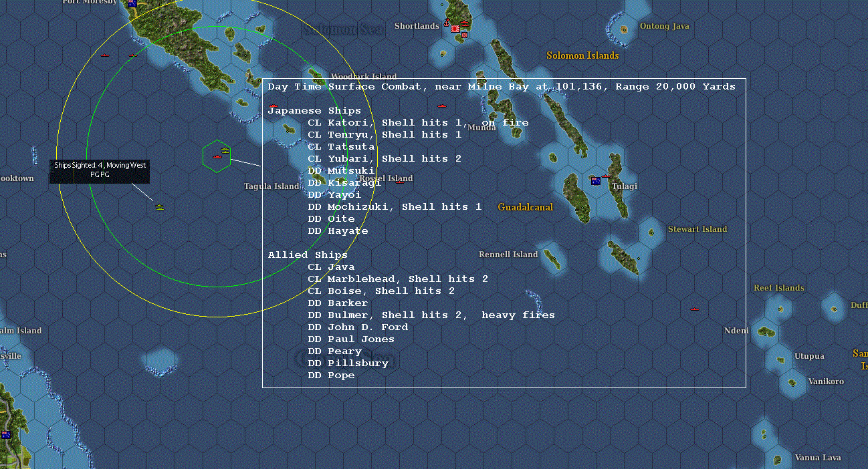The height and width of the screenshot is (469, 868).
Task: Click the DD Pope line
Action: click(x=331, y=375)
